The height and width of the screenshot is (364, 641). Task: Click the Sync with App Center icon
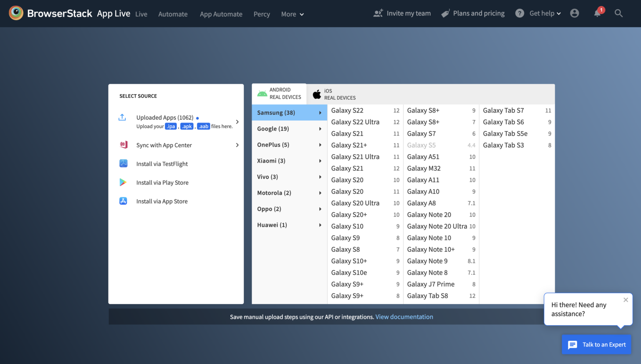[x=123, y=145]
